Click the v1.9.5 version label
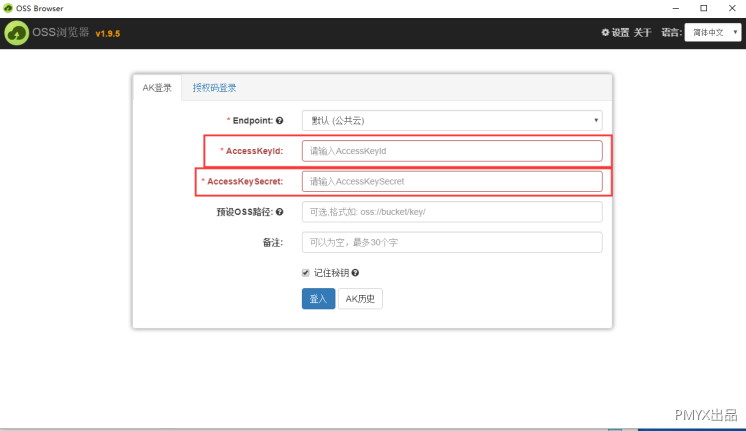The width and height of the screenshot is (746, 431). pos(108,34)
